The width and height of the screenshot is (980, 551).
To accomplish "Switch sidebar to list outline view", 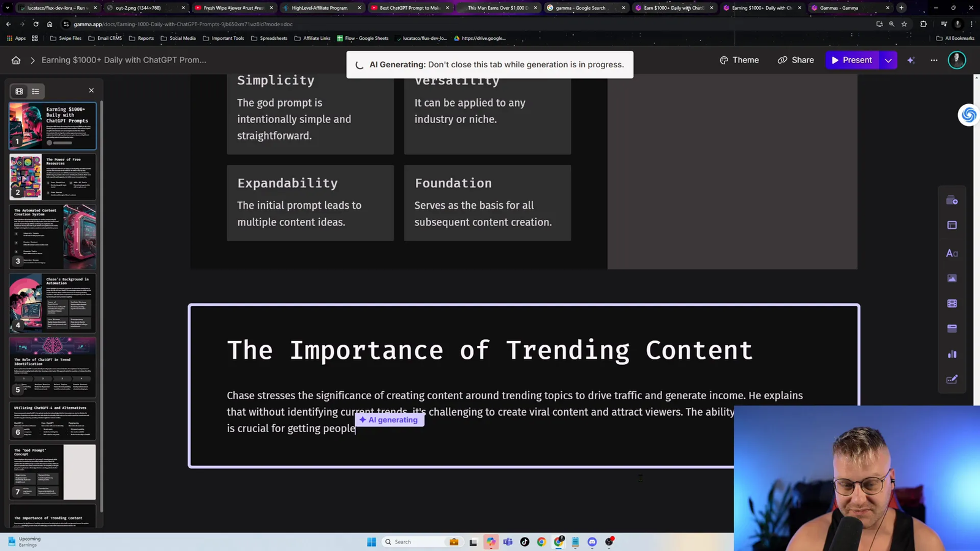I will [x=36, y=91].
